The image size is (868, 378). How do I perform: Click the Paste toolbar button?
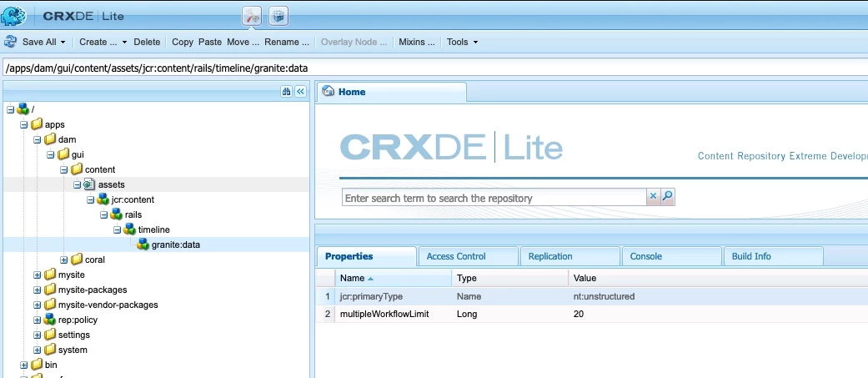click(210, 42)
